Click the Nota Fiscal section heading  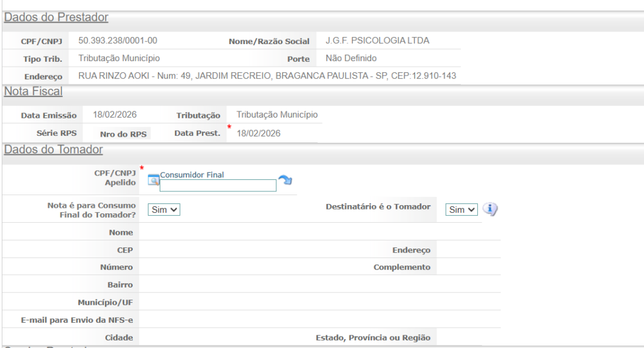click(x=33, y=92)
